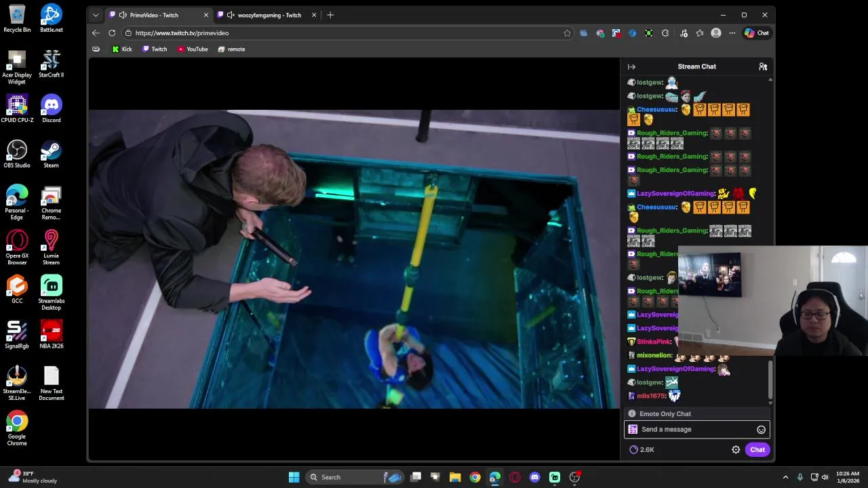Click the taskbar Search box
This screenshot has height=488, width=868.
355,477
